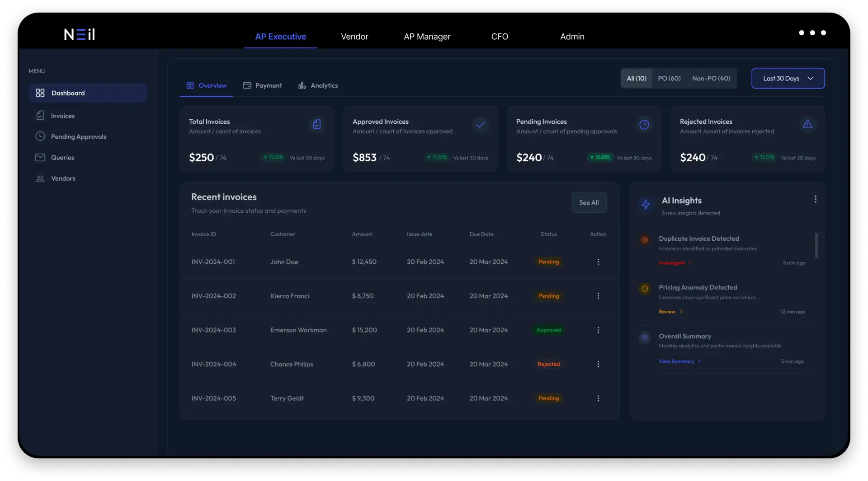Click the Investigate link
The height and width of the screenshot is (481, 868).
coord(675,263)
